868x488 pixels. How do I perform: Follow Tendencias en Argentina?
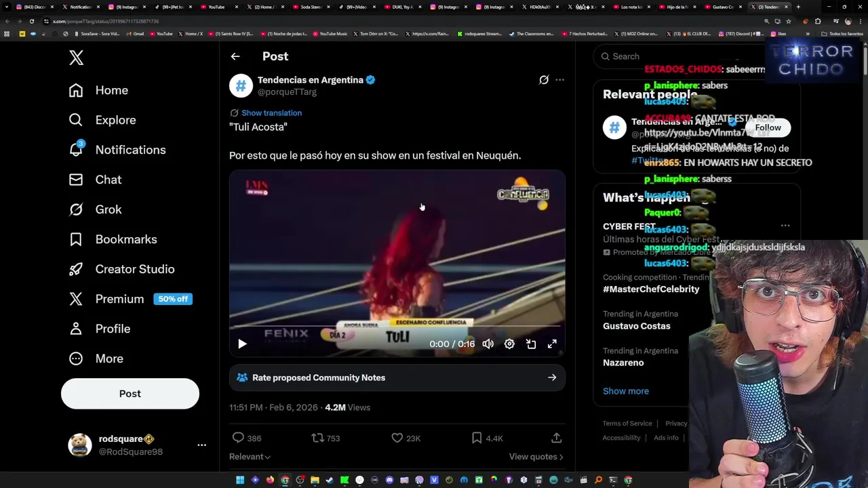click(768, 127)
